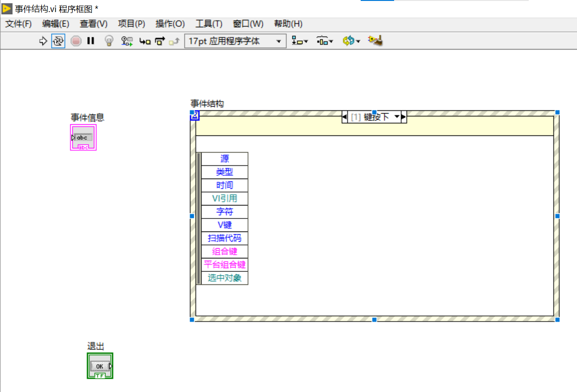
Task: Click the Pause toolbar icon
Action: point(91,41)
